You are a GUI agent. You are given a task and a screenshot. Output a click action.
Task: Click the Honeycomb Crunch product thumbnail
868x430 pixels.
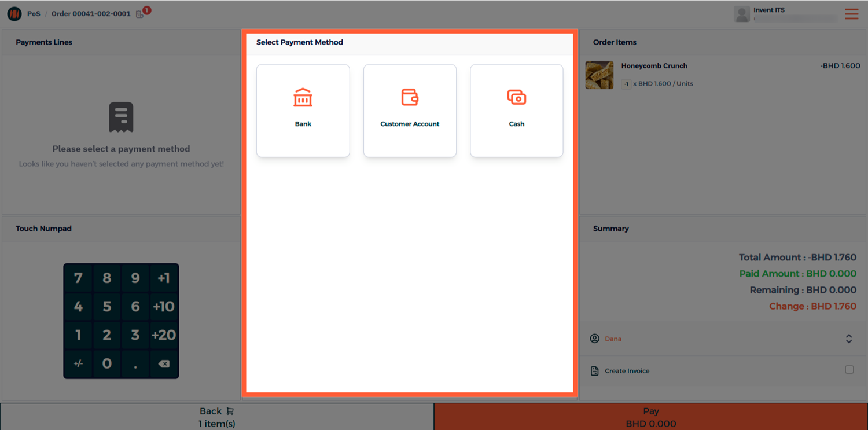click(599, 75)
